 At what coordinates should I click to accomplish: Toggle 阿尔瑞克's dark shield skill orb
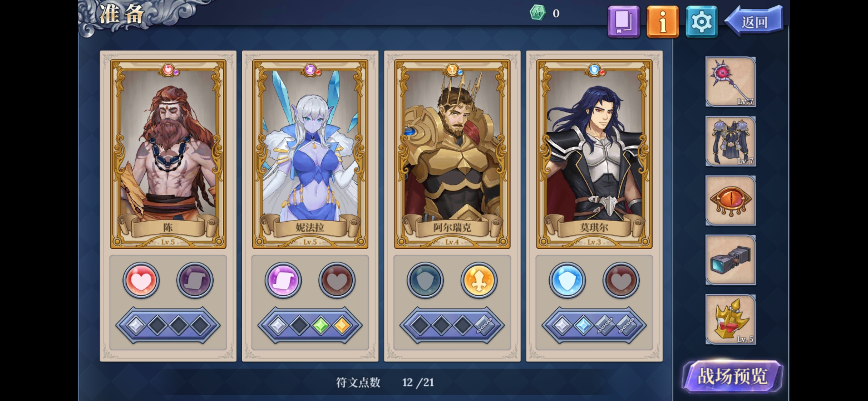coord(425,280)
